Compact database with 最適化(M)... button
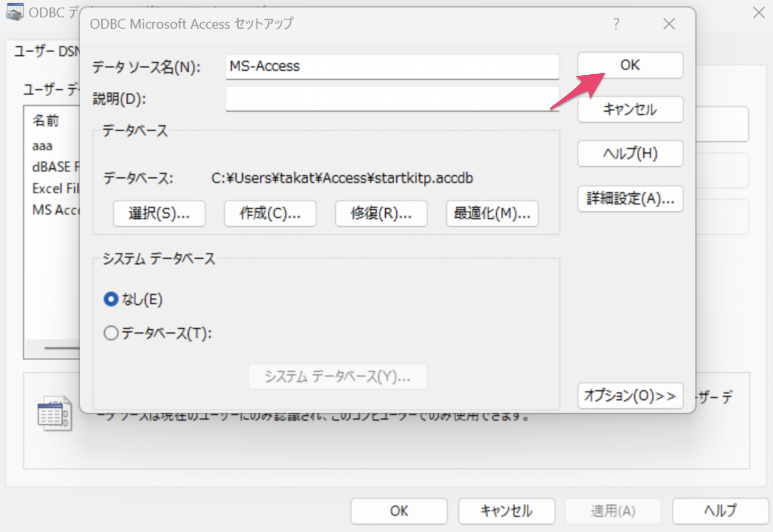 point(492,214)
